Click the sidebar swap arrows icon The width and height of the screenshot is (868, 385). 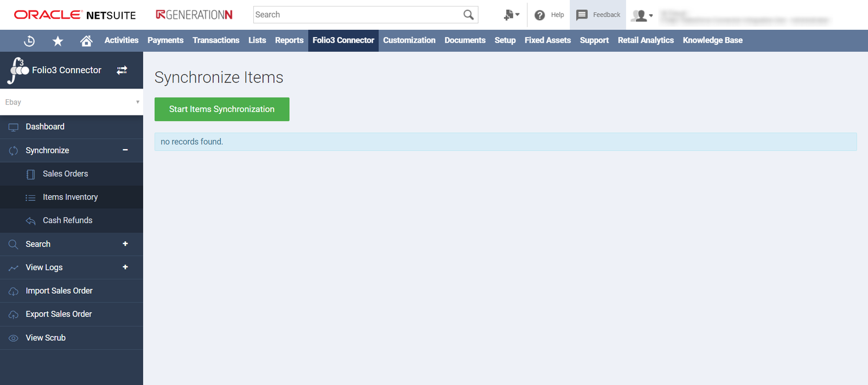[122, 70]
